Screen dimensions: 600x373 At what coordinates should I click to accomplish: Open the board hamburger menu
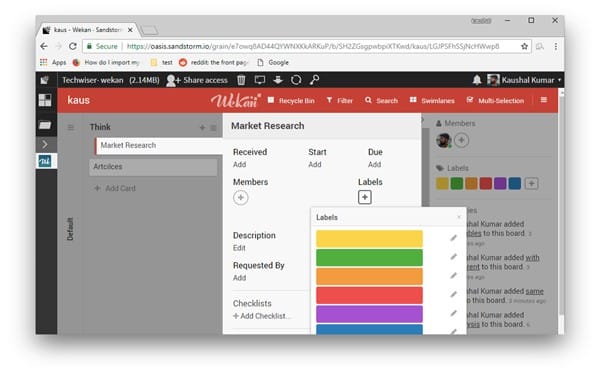tap(543, 100)
